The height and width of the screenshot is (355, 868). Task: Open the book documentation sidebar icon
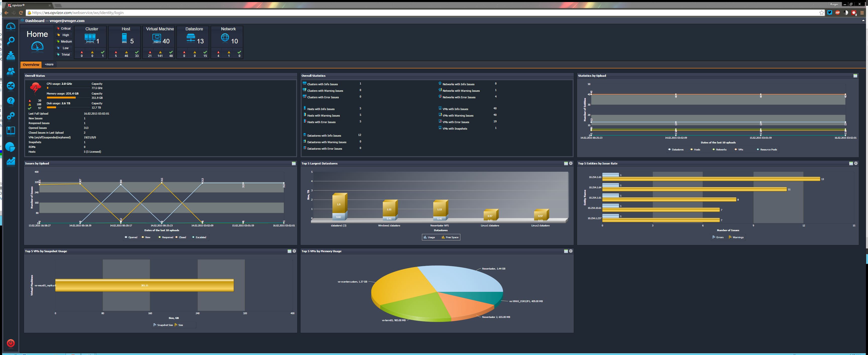pyautogui.click(x=11, y=131)
